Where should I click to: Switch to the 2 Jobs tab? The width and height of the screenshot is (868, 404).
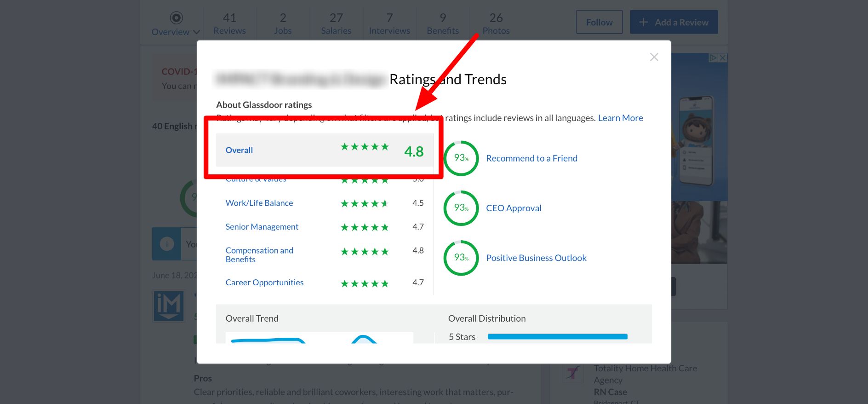[x=283, y=23]
